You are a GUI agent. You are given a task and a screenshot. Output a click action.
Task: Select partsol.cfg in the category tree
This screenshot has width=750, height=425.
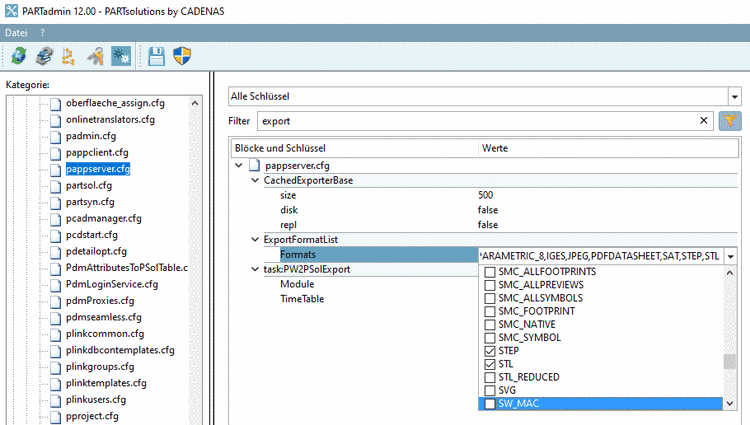click(x=88, y=185)
